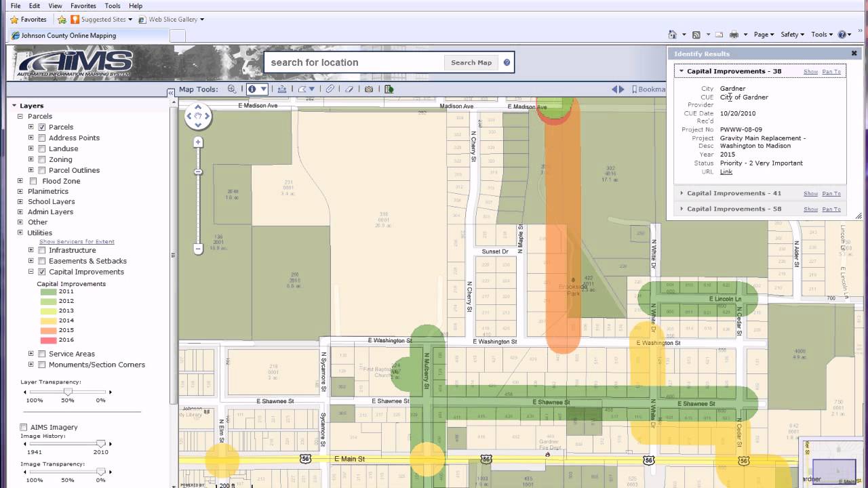Toggle the AIMS Imagery checkbox

(24, 427)
